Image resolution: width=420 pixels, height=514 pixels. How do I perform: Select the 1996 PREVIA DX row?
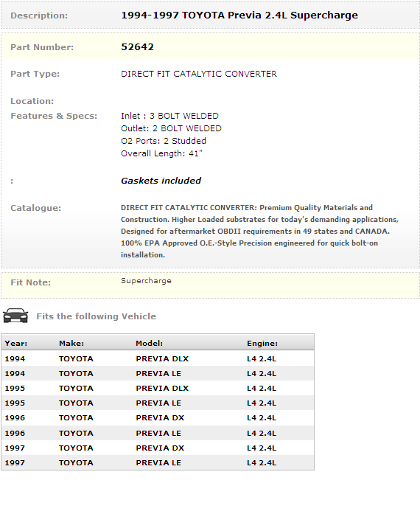coord(158,418)
